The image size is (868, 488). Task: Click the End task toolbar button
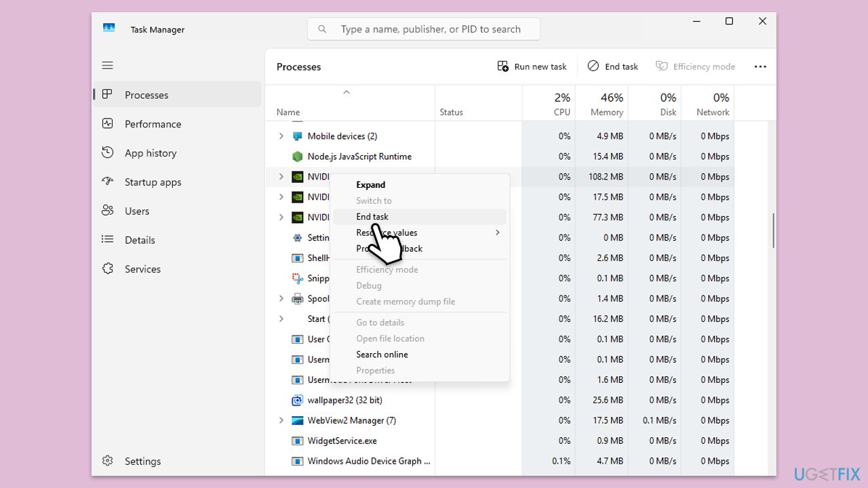coord(613,66)
